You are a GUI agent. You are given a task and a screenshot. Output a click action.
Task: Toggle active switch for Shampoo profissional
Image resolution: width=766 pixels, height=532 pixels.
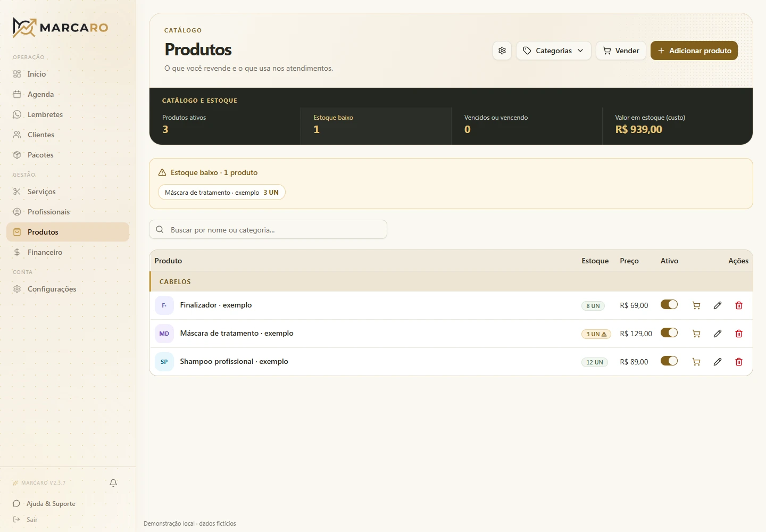[x=669, y=361]
